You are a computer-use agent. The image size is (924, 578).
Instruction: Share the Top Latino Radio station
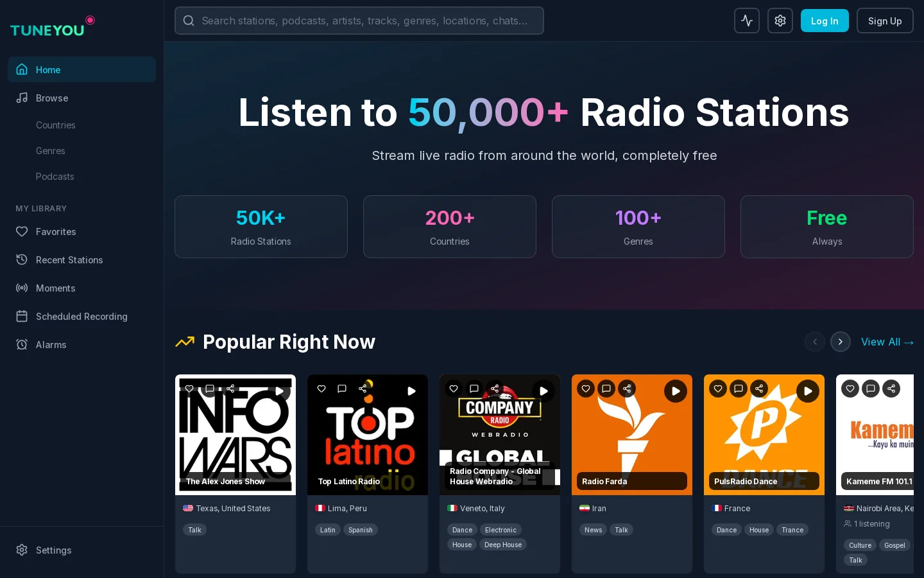(363, 389)
